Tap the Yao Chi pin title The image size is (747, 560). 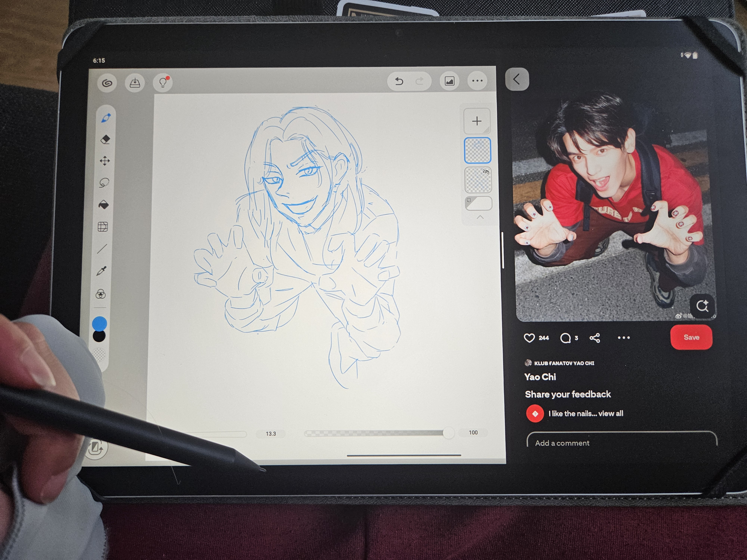(x=540, y=377)
